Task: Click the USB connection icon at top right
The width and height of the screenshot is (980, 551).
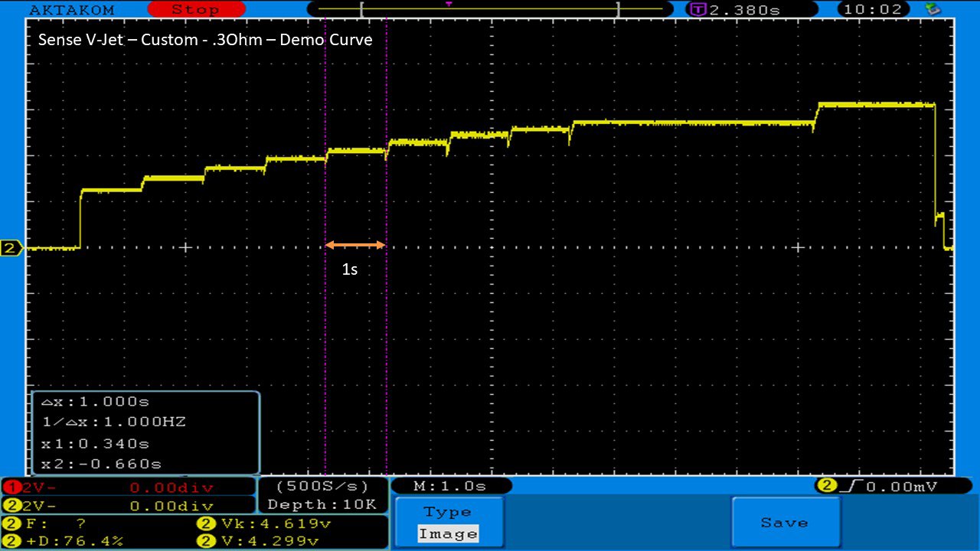Action: pos(933,9)
